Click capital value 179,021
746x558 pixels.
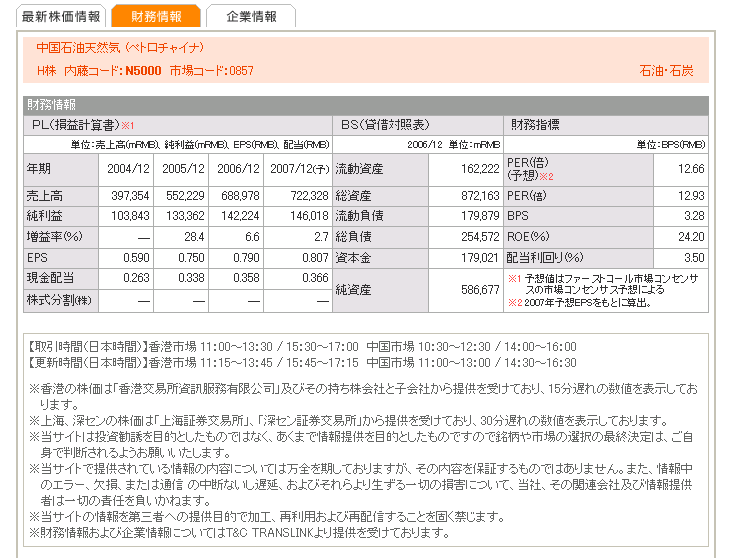pyautogui.click(x=480, y=258)
